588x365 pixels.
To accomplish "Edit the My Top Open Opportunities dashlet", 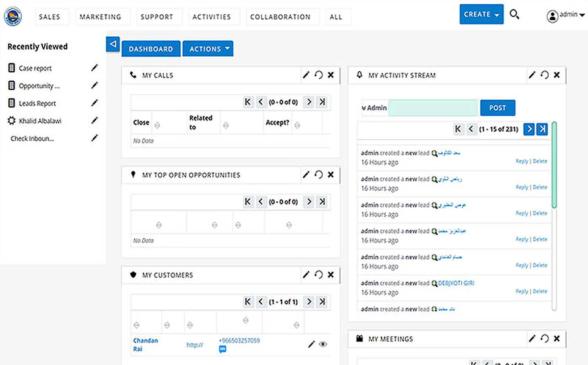I will [x=306, y=175].
